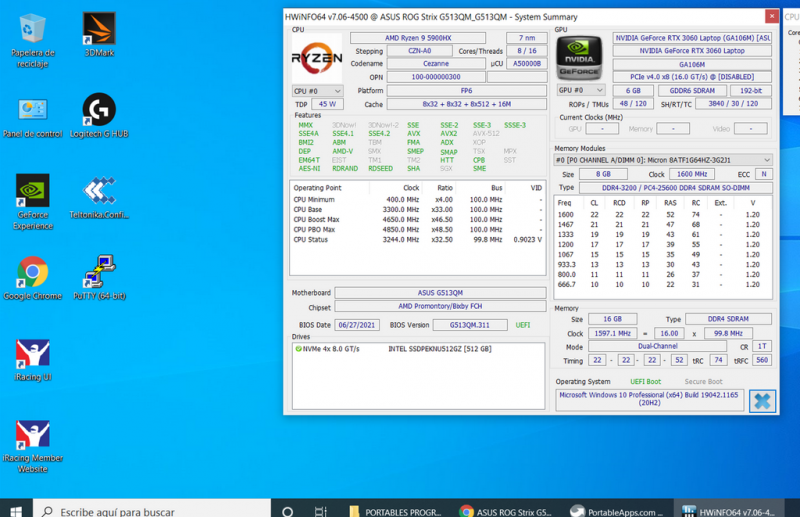Select the 666.7 frequency timing row

[x=662, y=285]
